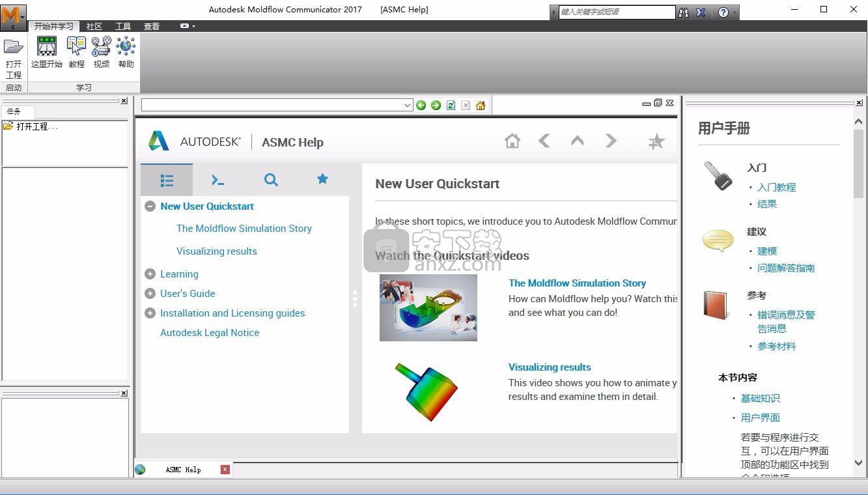This screenshot has height=495, width=868.
Task: Click The Moldflow Simulation Story video title
Action: (x=577, y=283)
